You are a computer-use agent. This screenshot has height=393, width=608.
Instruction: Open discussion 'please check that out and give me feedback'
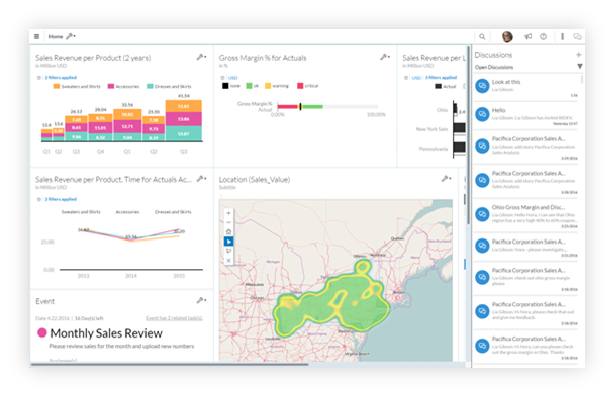[x=526, y=312]
